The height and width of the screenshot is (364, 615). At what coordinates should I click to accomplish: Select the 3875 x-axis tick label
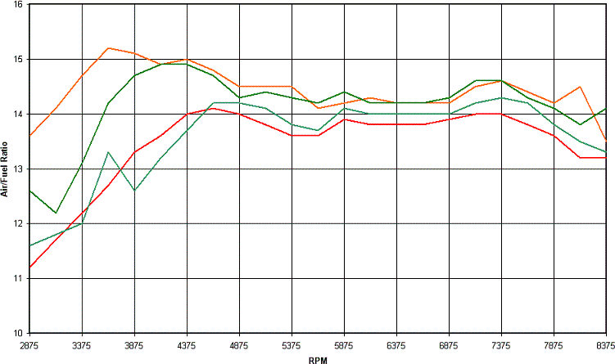pos(135,344)
